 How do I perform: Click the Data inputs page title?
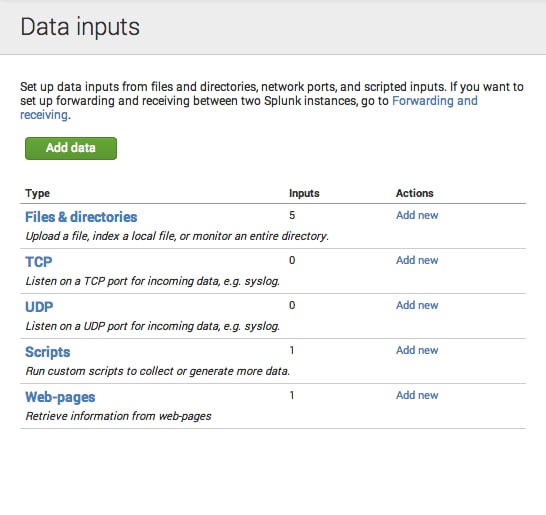[x=80, y=27]
